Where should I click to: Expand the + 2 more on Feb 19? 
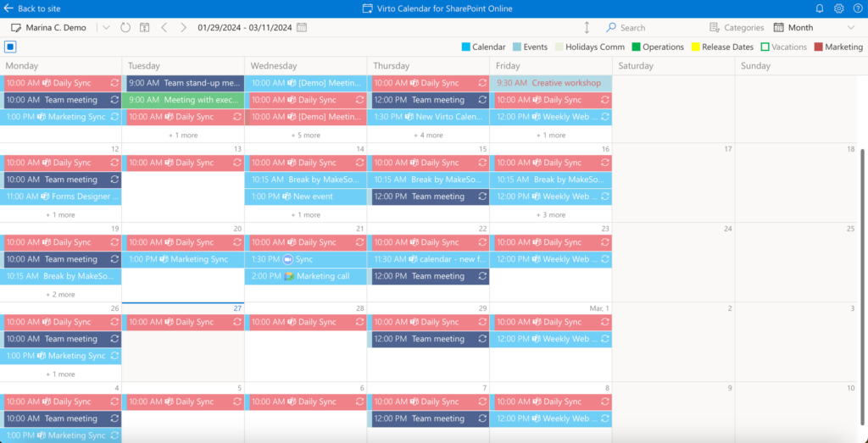60,294
